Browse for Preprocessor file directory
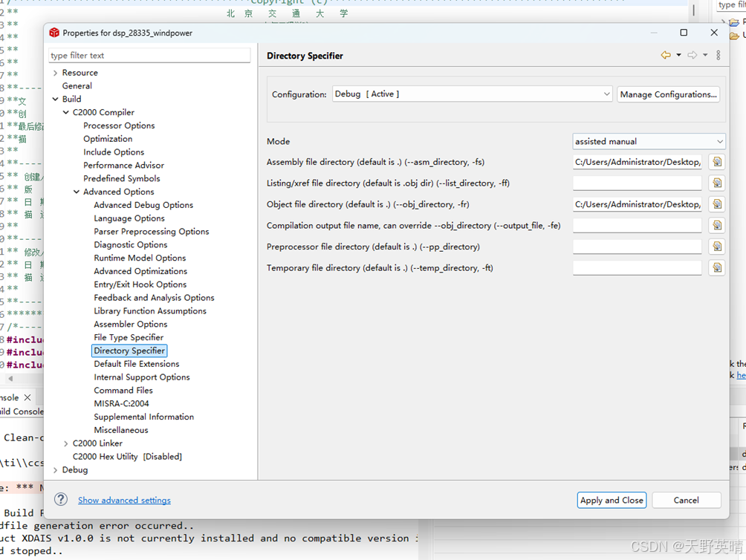Screen dimensions: 746x560 [717, 247]
